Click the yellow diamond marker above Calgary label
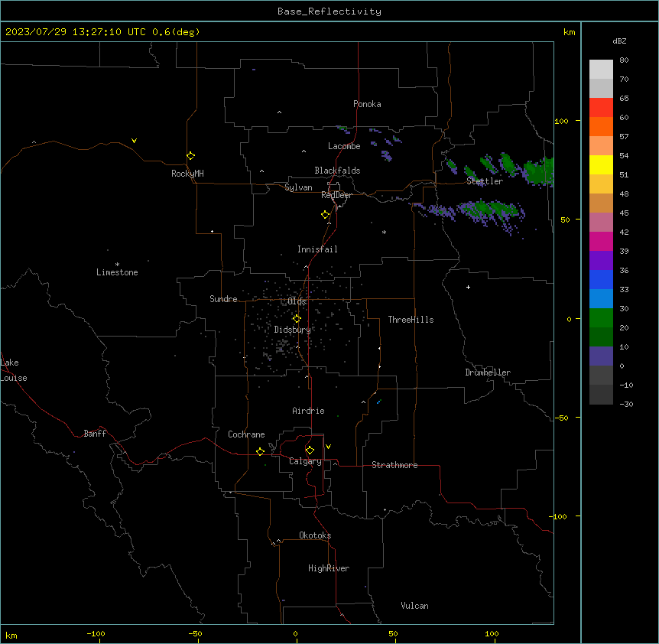The height and width of the screenshot is (644, 659). tap(310, 450)
